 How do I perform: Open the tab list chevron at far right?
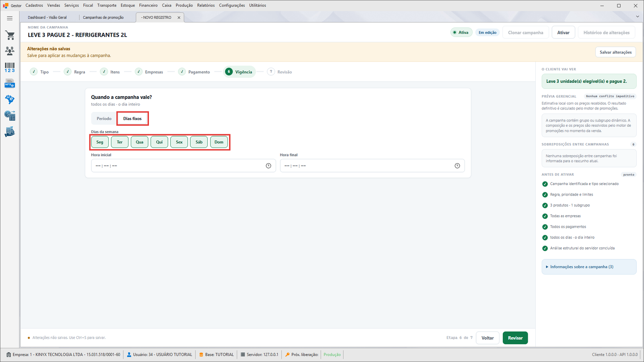637,16
